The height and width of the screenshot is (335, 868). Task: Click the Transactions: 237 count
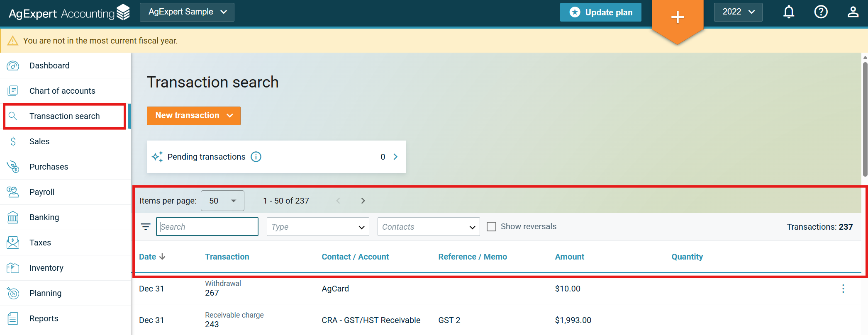pyautogui.click(x=820, y=227)
